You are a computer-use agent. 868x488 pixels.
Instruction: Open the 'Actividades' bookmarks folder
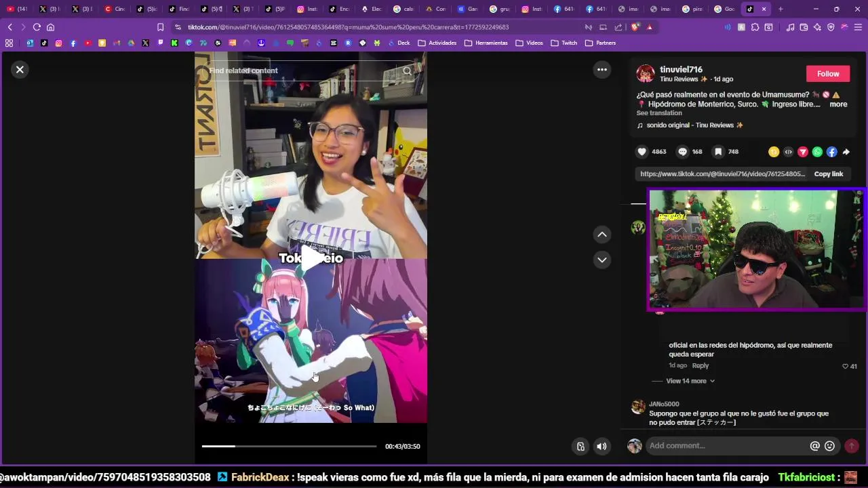tap(437, 43)
